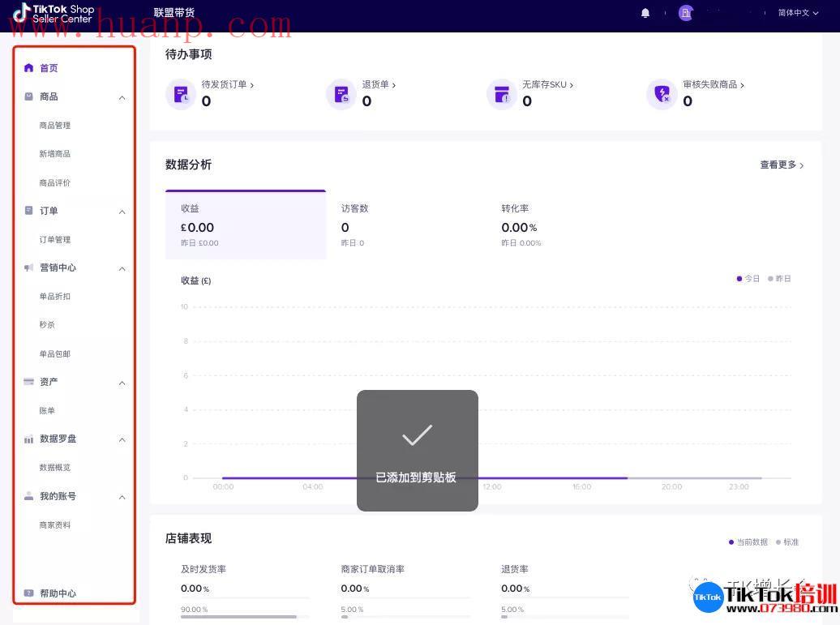Collapse the 我的账号 section
This screenshot has width=840, height=625.
point(122,497)
